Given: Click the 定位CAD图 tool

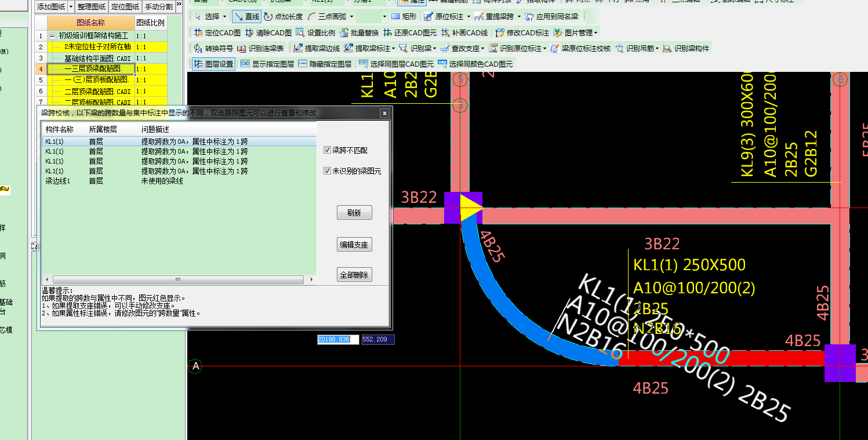Looking at the screenshot, I should click(217, 33).
